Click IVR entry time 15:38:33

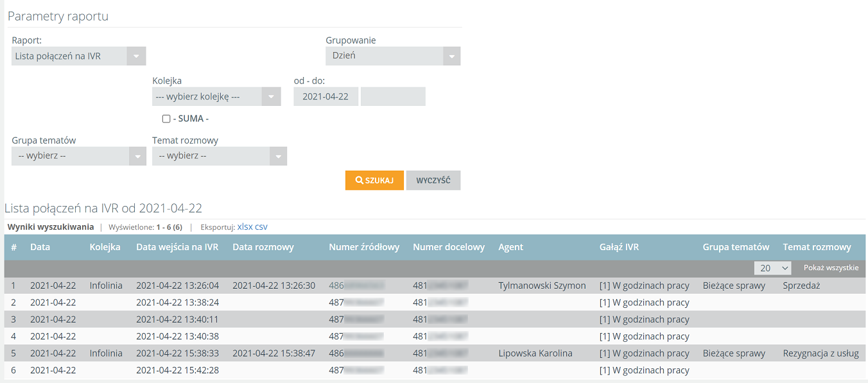point(178,353)
